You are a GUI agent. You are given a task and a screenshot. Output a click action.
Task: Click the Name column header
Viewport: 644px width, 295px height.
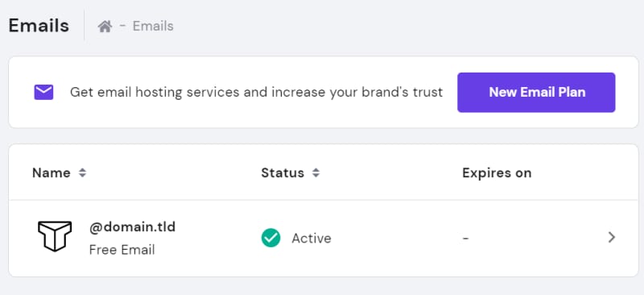(x=52, y=172)
